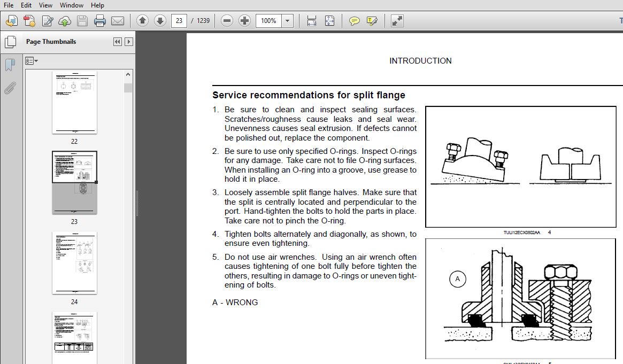
Task: Click the cloud upload icon
Action: pyautogui.click(x=64, y=21)
